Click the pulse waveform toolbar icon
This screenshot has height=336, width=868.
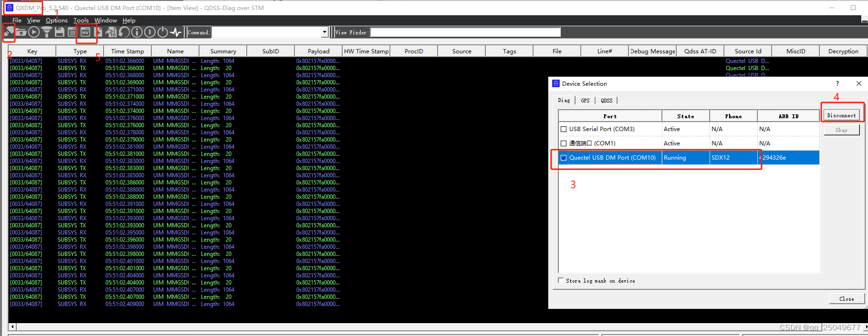(176, 32)
